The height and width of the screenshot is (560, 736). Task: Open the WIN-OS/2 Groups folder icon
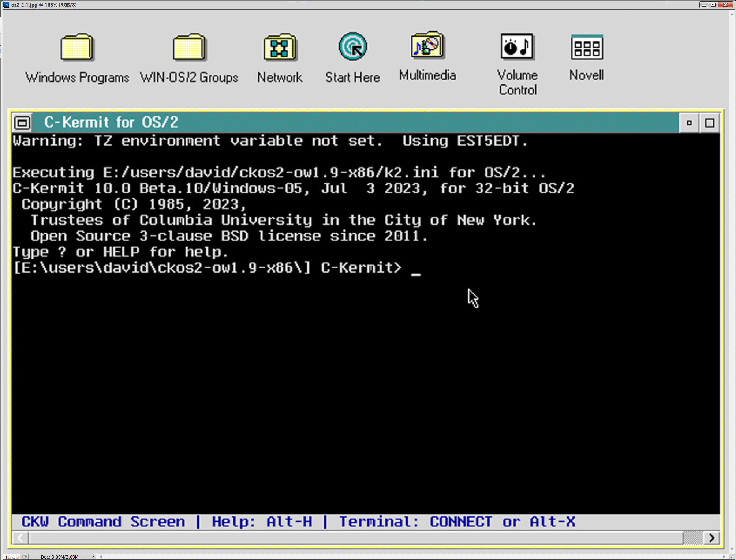[189, 47]
